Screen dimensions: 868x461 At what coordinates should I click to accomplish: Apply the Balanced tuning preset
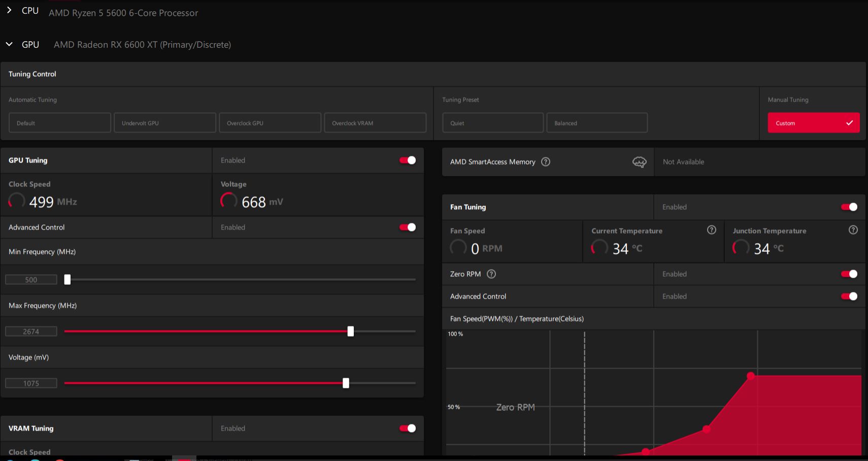[x=597, y=123]
